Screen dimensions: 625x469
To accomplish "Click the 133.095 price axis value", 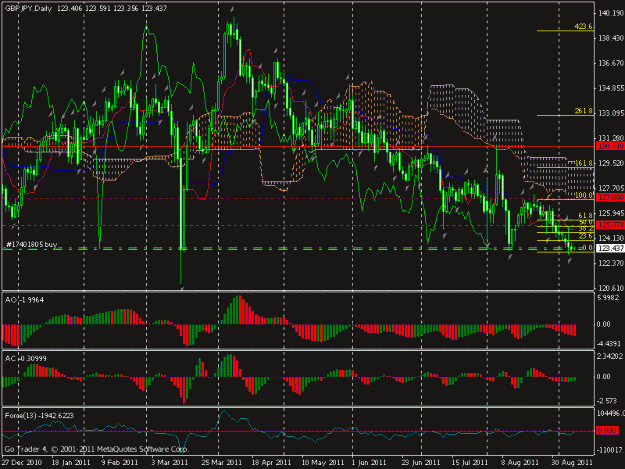I will tap(611, 113).
